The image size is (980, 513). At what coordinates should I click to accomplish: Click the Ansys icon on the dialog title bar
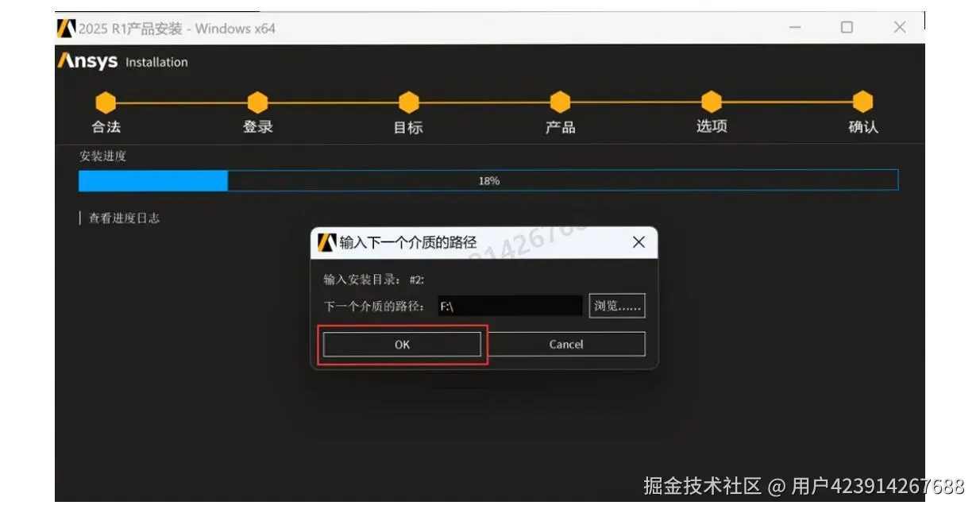click(x=327, y=242)
